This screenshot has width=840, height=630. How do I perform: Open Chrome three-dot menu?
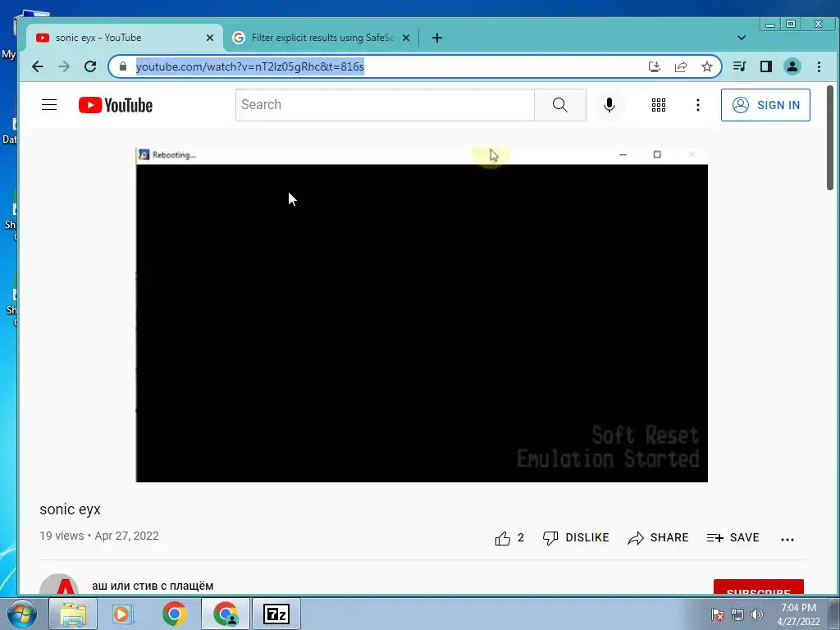pyautogui.click(x=819, y=66)
